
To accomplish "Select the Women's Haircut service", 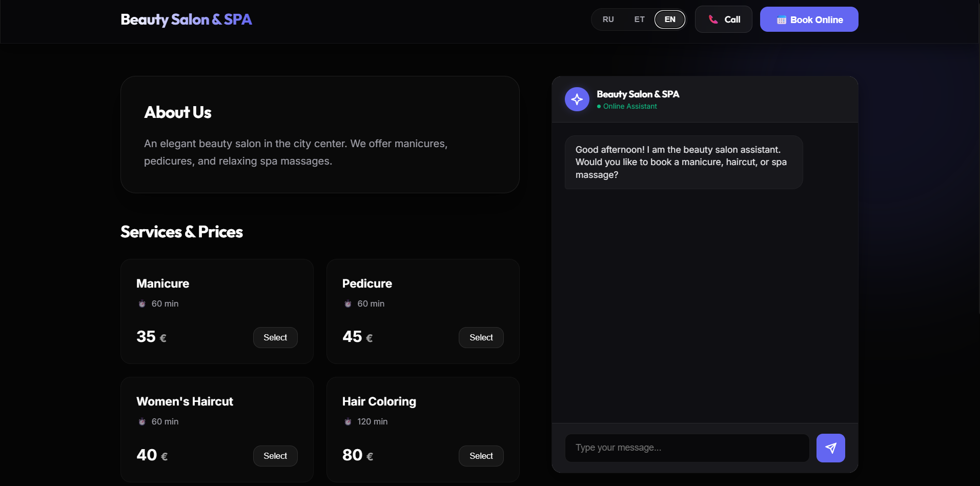I will [x=275, y=456].
